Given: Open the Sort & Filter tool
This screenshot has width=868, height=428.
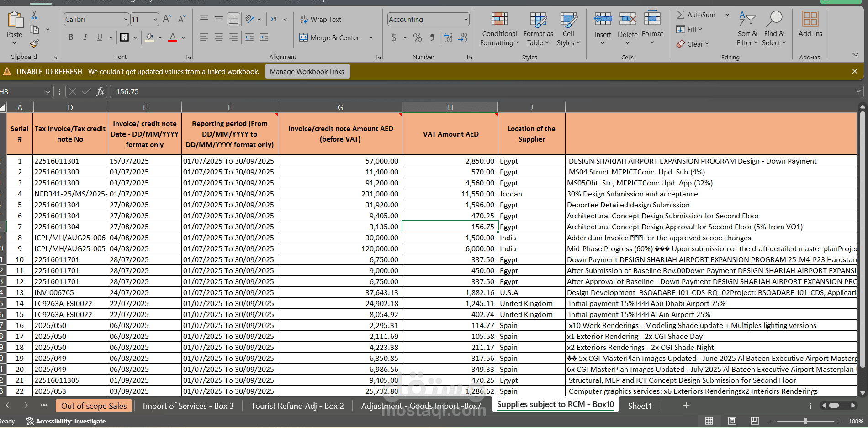Looking at the screenshot, I should click(x=747, y=29).
